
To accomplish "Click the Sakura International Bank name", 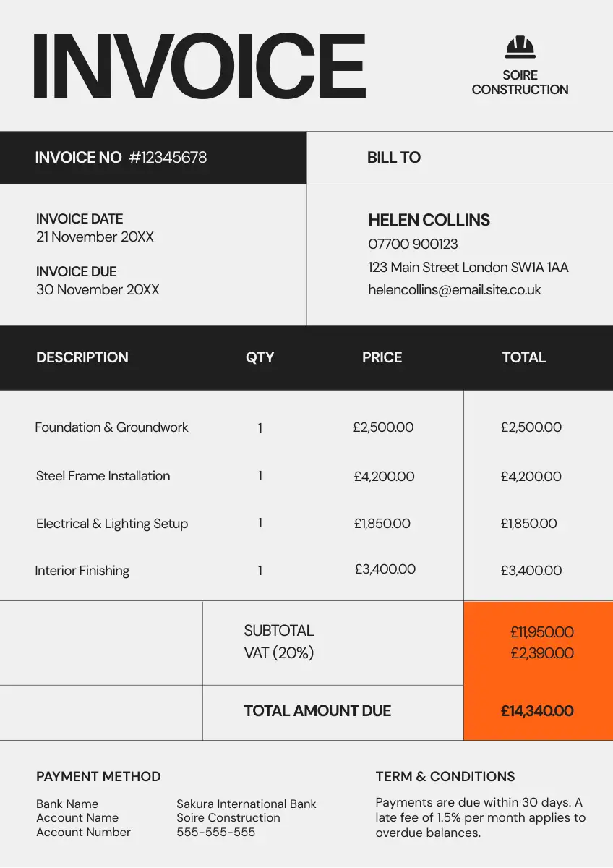I will pos(246,804).
